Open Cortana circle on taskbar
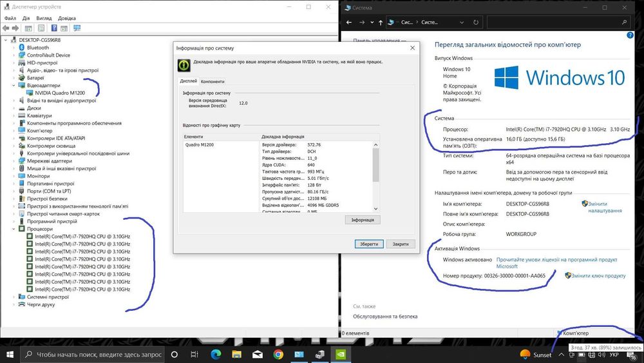The width and height of the screenshot is (644, 363). pos(174,355)
